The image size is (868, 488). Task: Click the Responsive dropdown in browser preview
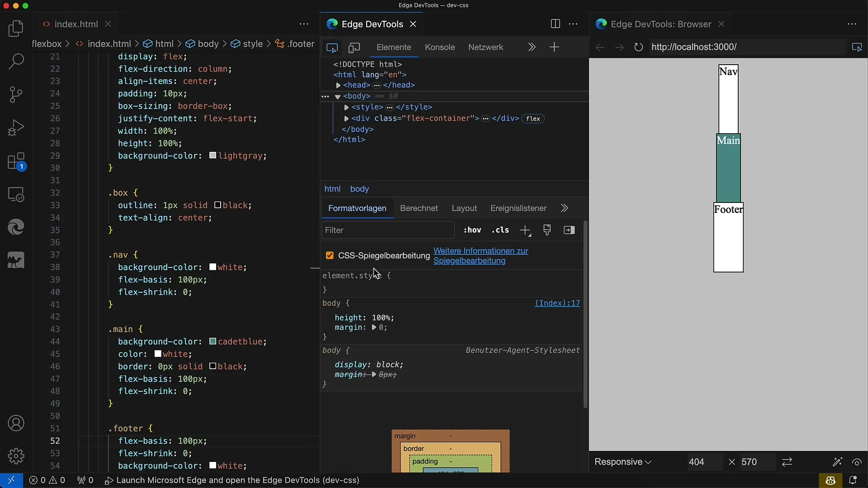623,462
